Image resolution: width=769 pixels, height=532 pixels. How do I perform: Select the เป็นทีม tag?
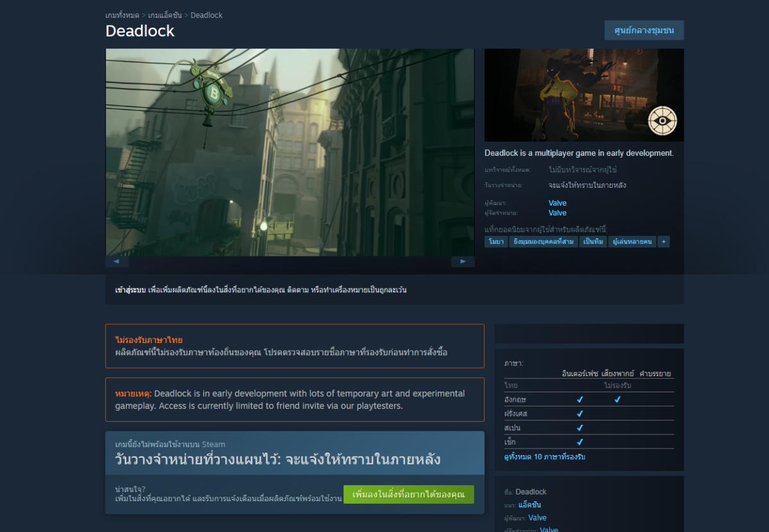(592, 242)
